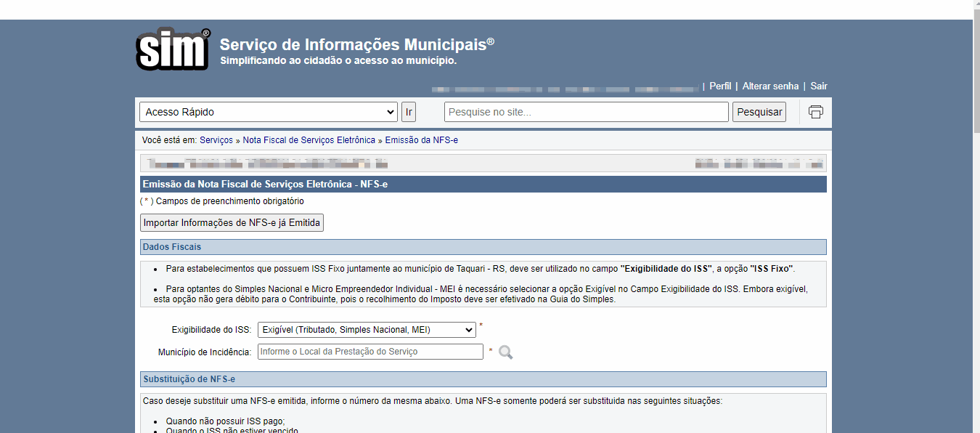This screenshot has width=980, height=433.
Task: Log out using the Sair link
Action: click(819, 86)
